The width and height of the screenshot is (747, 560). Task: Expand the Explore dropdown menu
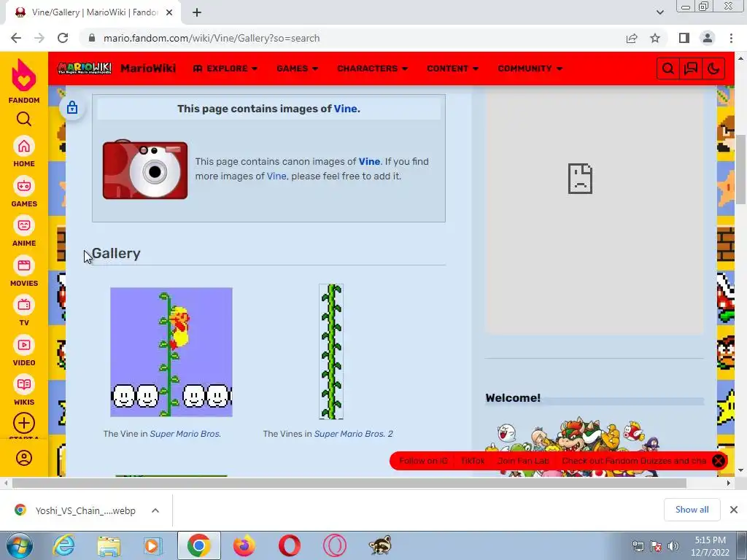click(x=225, y=69)
